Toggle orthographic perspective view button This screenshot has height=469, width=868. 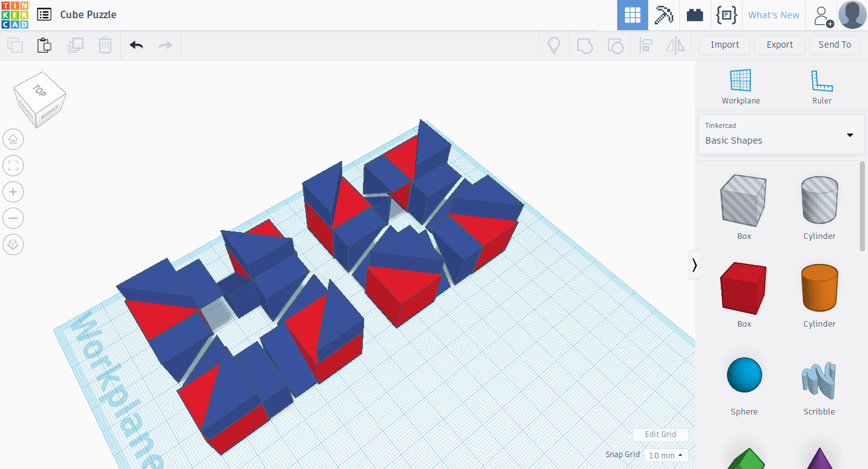13,245
